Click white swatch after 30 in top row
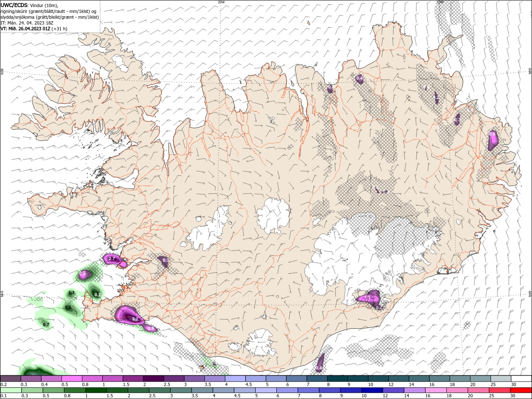Viewport: 532px width, 399px height. [522, 379]
